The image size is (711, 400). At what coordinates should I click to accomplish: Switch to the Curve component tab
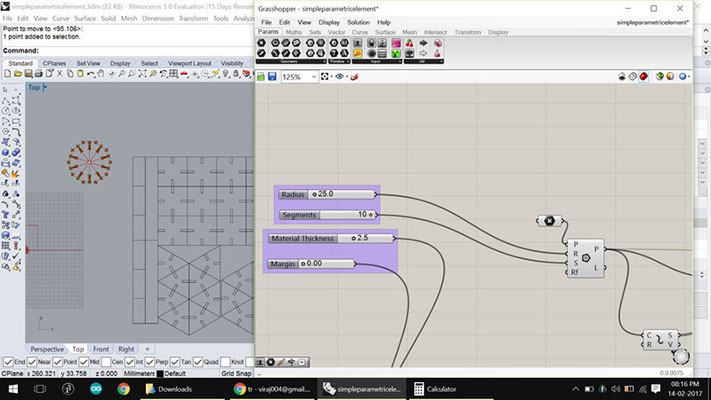pos(360,32)
